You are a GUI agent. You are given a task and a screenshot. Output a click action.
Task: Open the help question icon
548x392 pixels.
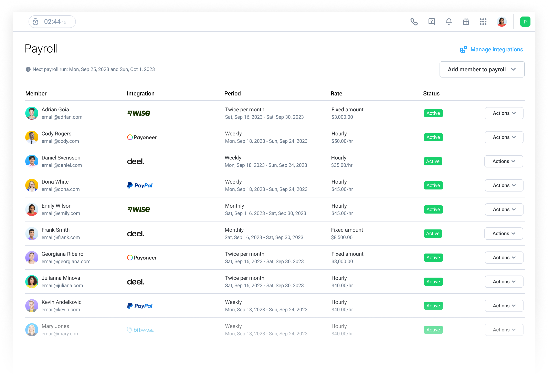click(x=431, y=22)
